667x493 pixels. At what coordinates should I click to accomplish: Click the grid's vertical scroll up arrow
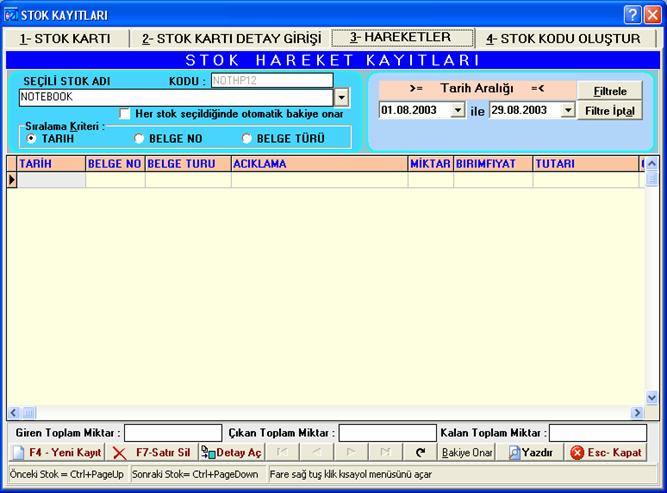(x=652, y=164)
